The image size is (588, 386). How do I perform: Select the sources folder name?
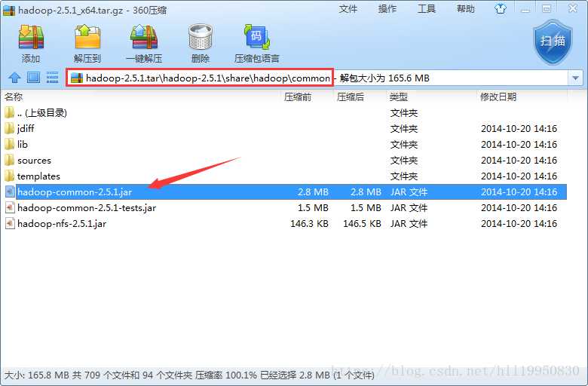tap(34, 161)
